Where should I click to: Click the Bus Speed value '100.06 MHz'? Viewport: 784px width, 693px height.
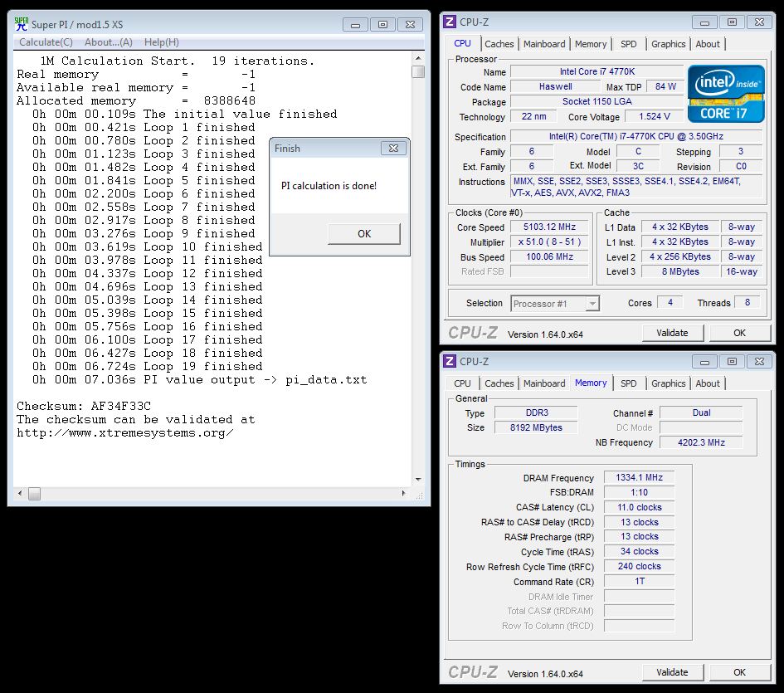[549, 256]
